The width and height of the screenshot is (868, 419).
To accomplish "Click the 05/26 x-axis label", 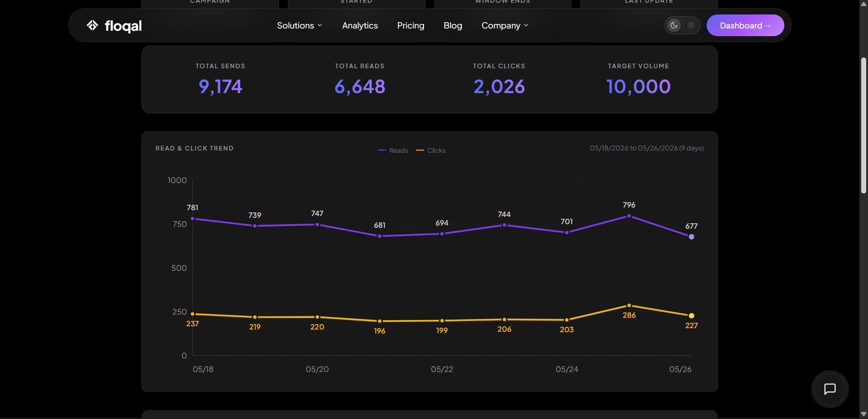I will pos(680,369).
